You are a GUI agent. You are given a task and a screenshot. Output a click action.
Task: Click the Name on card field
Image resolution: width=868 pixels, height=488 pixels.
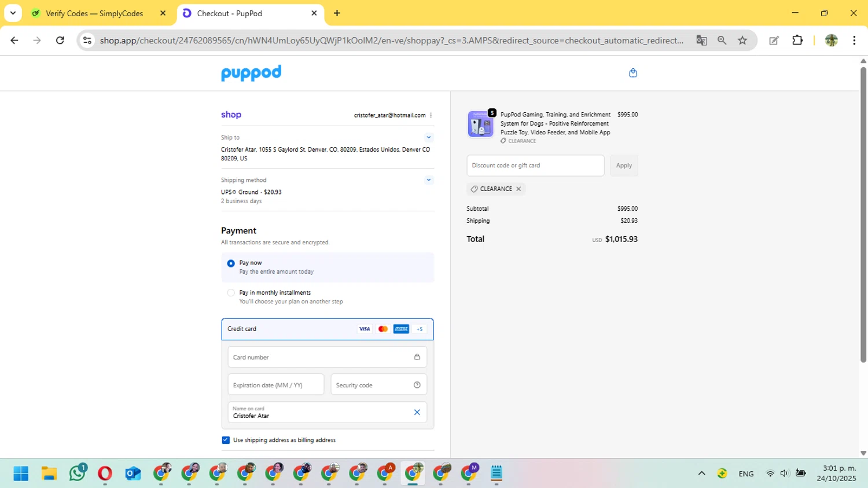point(328,412)
